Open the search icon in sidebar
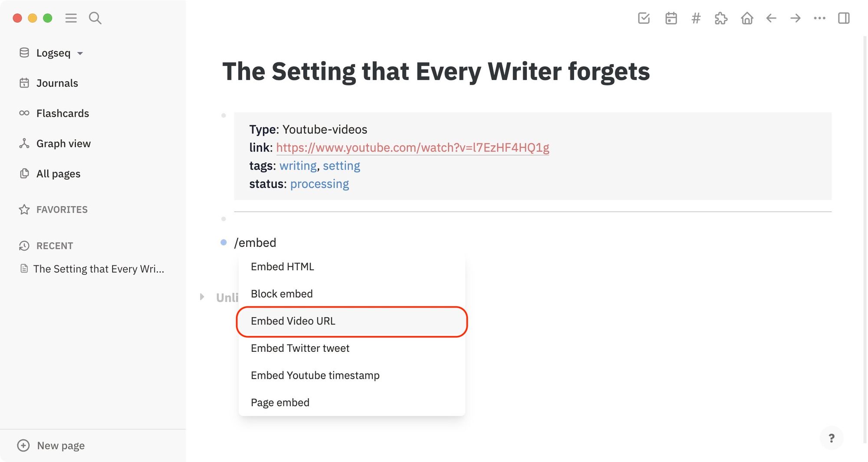 point(95,18)
